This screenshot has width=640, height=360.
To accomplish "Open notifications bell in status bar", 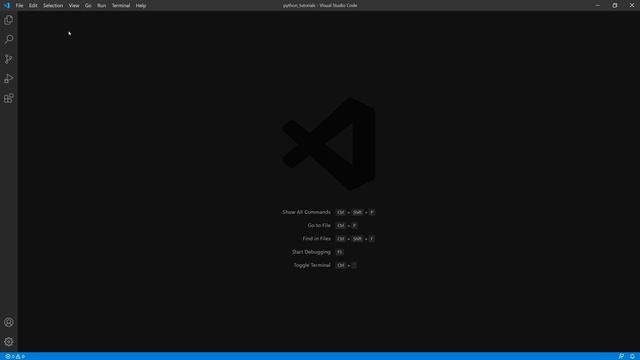I will pos(632,356).
